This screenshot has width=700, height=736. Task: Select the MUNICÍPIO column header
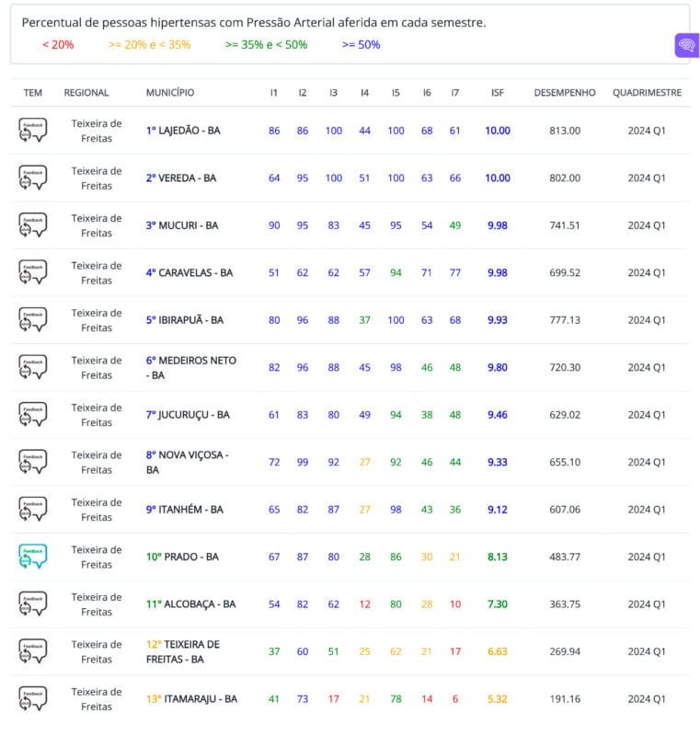pos(170,93)
